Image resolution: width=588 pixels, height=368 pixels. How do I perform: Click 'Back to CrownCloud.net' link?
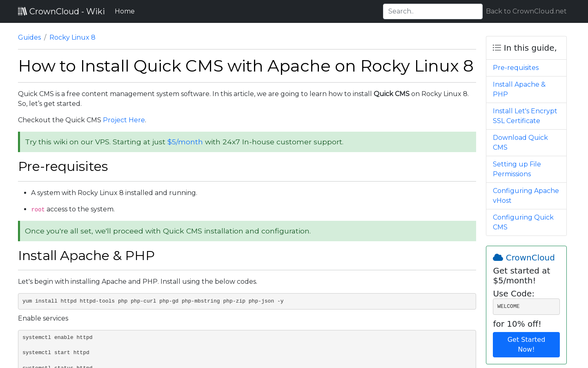526,11
